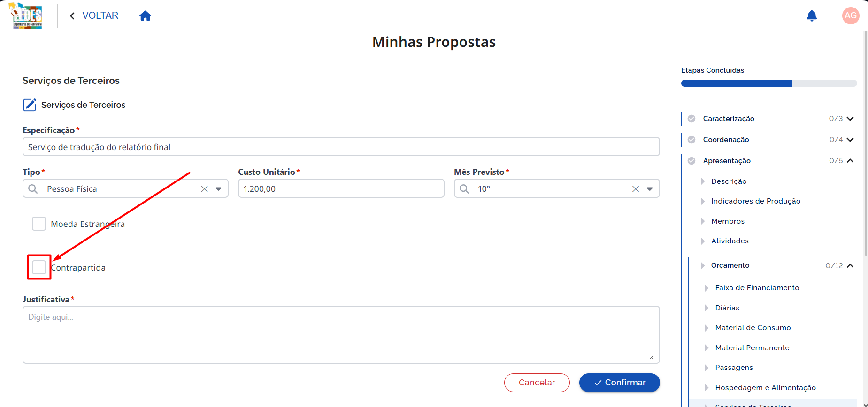Click the search icon in Tipo field
868x407 pixels.
coord(33,189)
